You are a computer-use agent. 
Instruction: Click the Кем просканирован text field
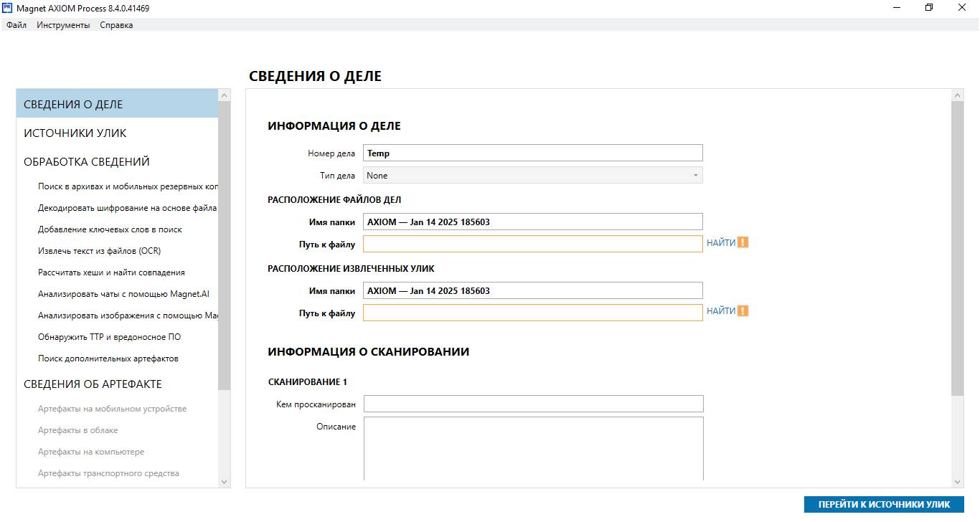point(533,404)
